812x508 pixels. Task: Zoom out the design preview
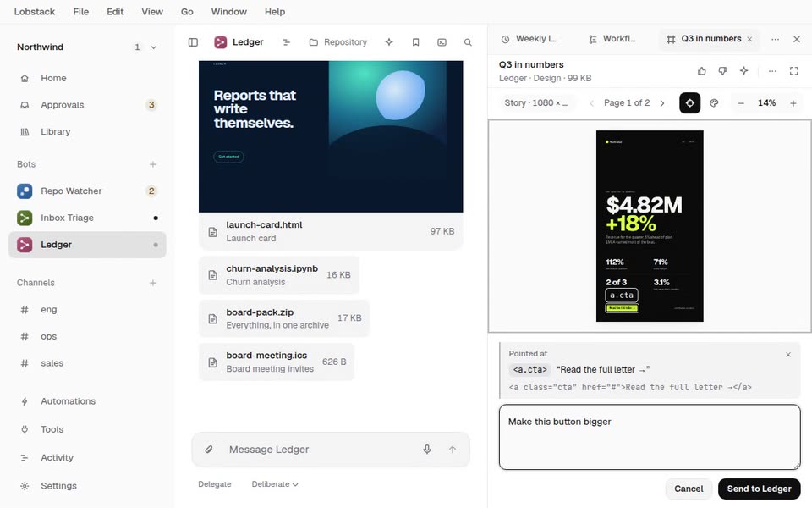click(x=741, y=103)
